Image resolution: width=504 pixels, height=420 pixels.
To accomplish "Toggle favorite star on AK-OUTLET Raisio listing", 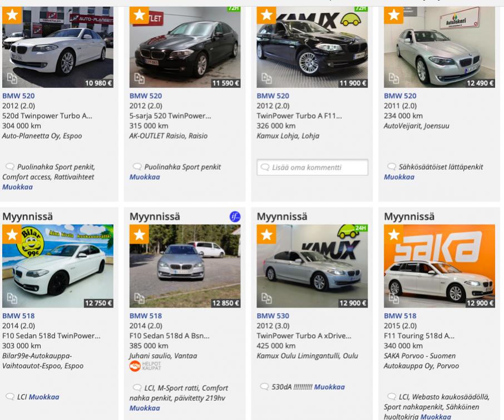I will [x=139, y=15].
